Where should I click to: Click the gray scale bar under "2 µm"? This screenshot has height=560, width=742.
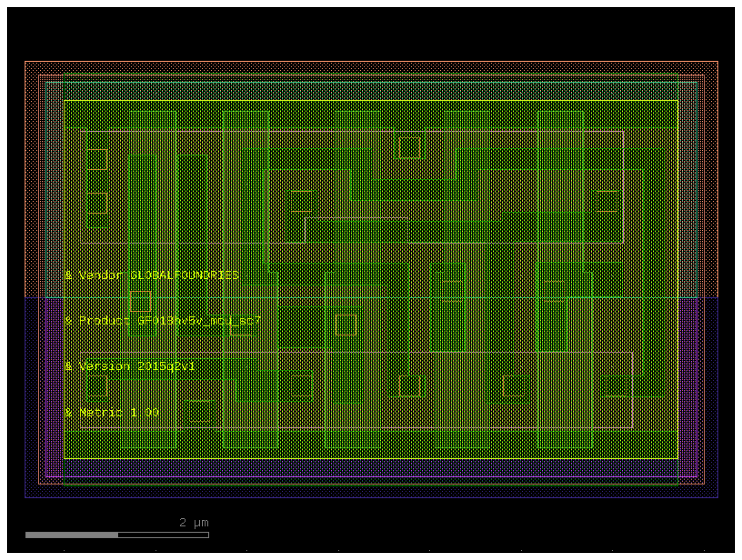pyautogui.click(x=117, y=535)
